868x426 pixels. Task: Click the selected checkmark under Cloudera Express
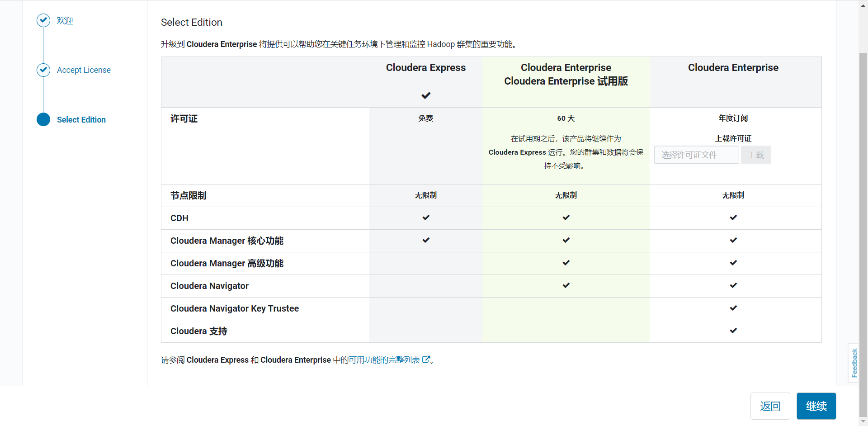click(426, 95)
